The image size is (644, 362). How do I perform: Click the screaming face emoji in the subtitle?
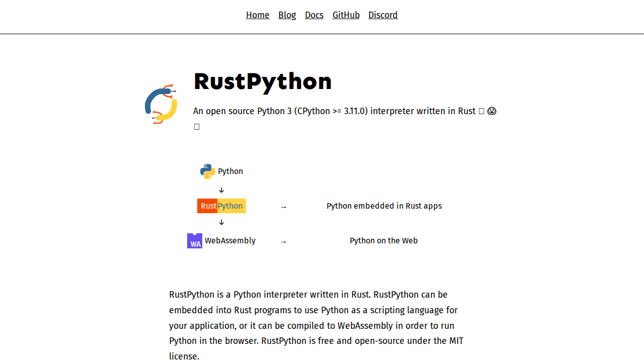[492, 111]
